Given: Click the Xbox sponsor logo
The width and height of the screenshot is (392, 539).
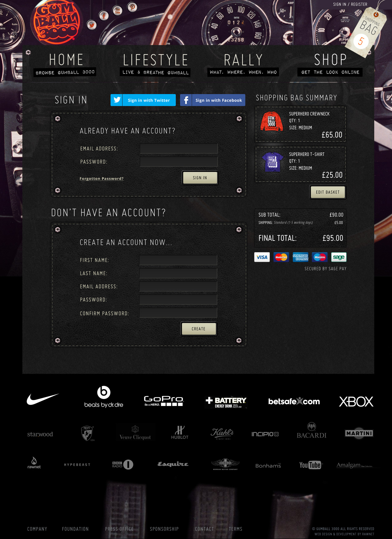Looking at the screenshot, I should click(356, 401).
